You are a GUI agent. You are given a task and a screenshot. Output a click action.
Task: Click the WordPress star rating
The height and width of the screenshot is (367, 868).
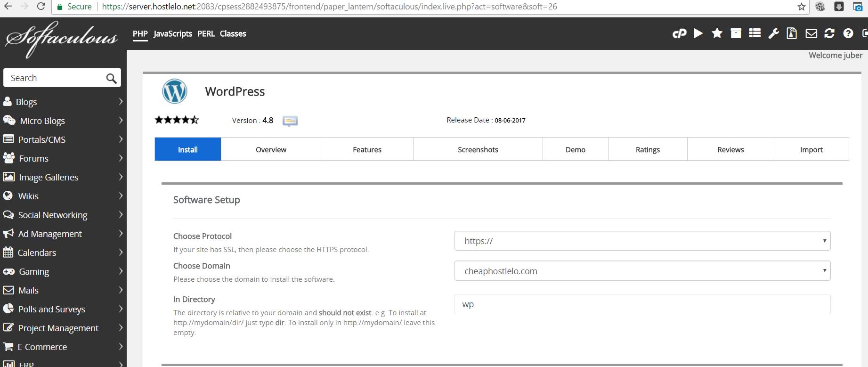[177, 120]
